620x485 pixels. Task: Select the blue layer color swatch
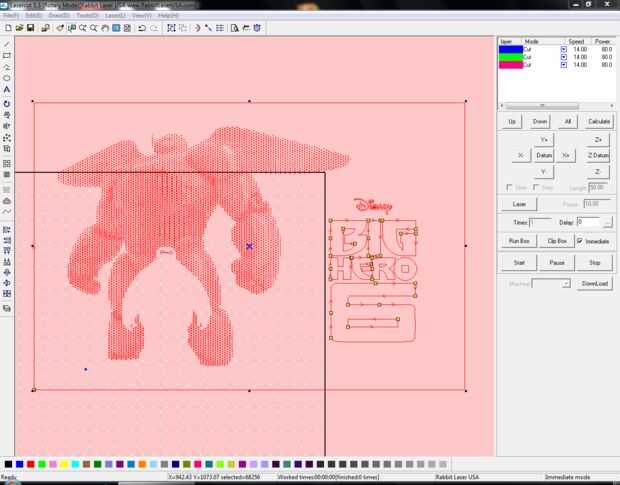(511, 49)
